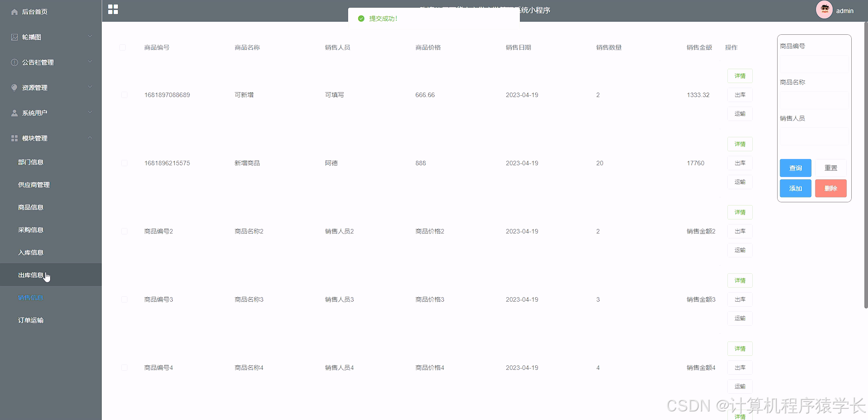Image resolution: width=868 pixels, height=420 pixels.
Task: Click 运输 for 商品名称4 row
Action: click(x=740, y=387)
